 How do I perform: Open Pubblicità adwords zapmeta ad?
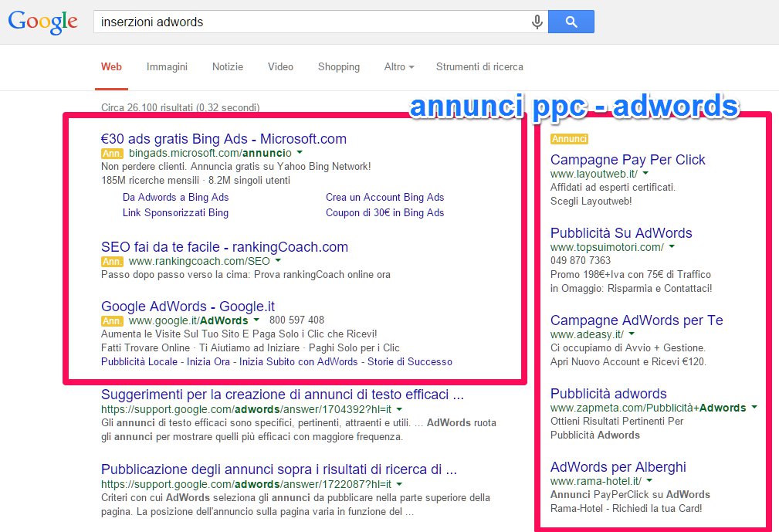(608, 394)
